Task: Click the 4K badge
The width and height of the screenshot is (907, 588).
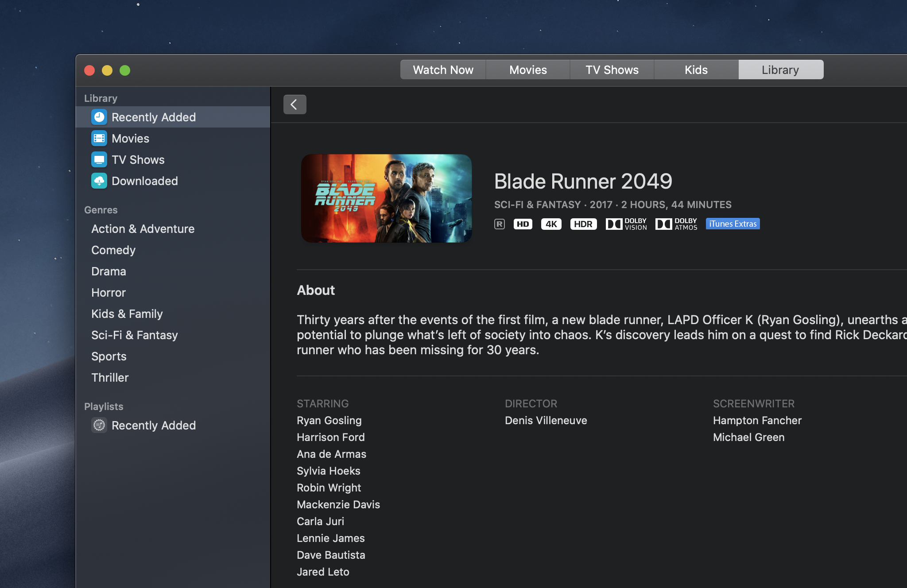Action: coord(551,224)
